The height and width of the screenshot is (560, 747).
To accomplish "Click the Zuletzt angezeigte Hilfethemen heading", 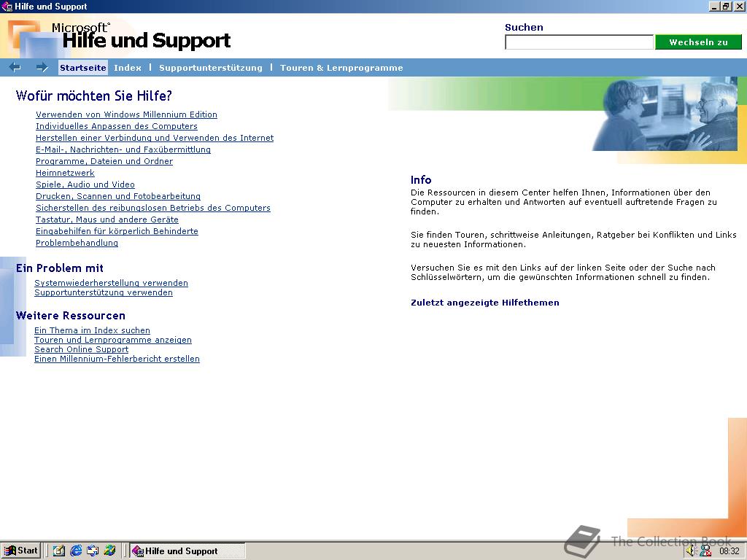I will [x=485, y=303].
